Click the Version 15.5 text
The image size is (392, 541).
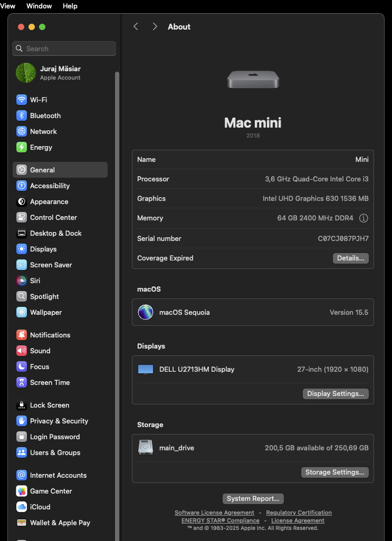point(349,312)
